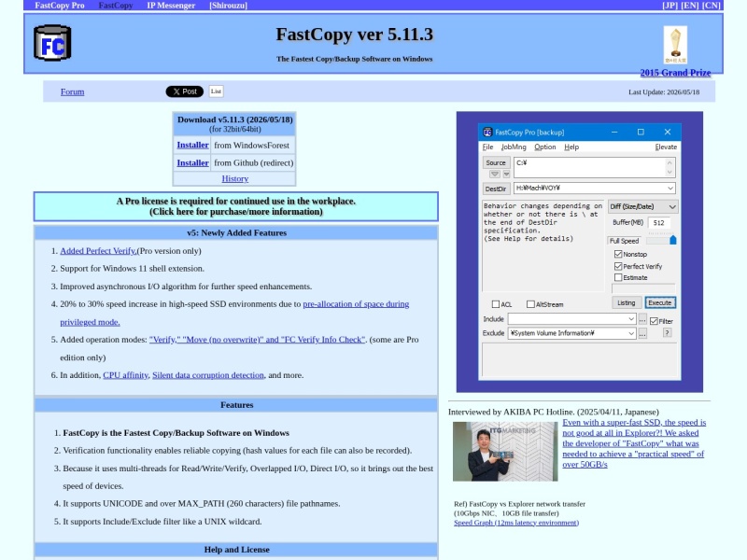
Task: Open the IP Messenger top navigation link
Action: [x=171, y=6]
